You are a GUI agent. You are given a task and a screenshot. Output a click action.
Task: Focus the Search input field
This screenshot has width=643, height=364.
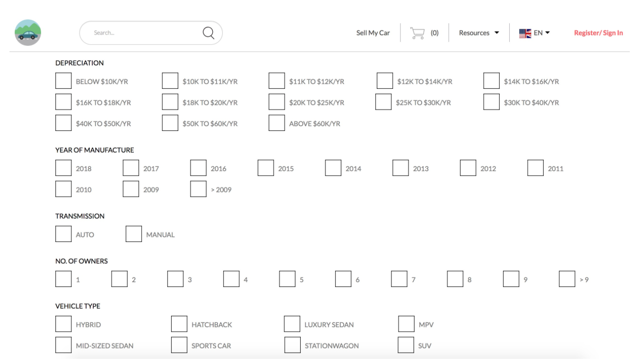pos(151,33)
